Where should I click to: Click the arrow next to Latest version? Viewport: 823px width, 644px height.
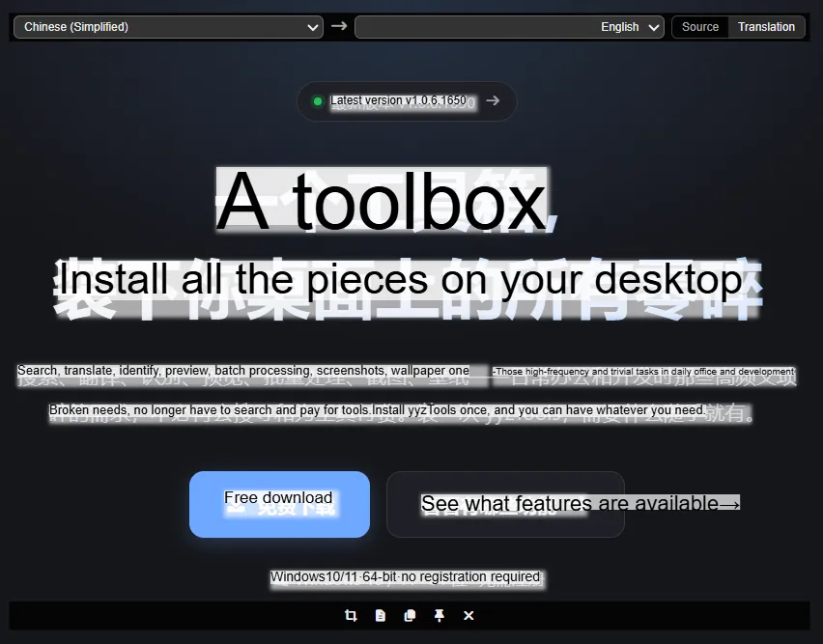493,100
